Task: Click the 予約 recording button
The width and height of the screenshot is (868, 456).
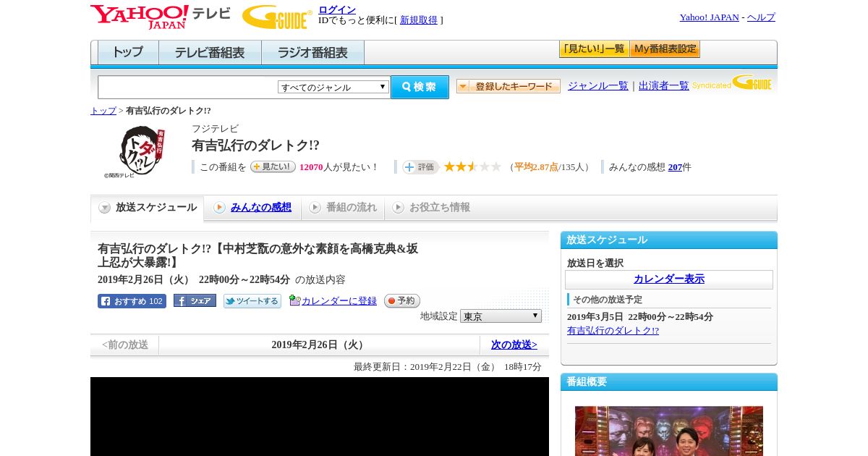Action: pyautogui.click(x=401, y=301)
